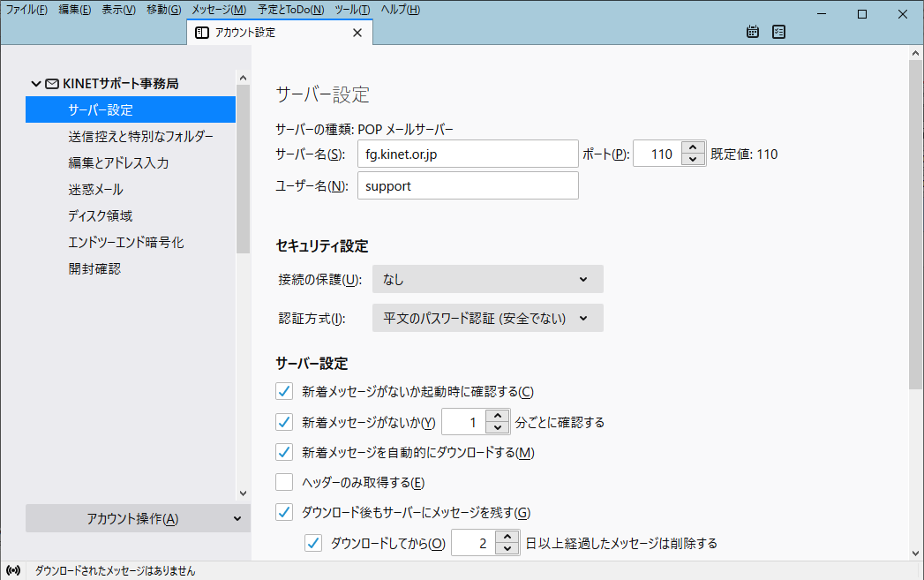Decrease the check interval minutes
Screen dimensions: 924x580
(x=498, y=428)
